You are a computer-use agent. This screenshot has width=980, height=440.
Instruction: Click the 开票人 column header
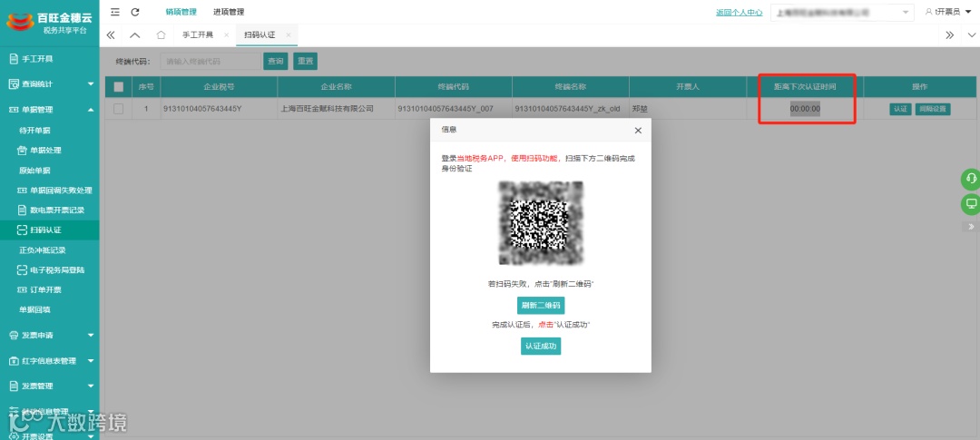tap(688, 87)
